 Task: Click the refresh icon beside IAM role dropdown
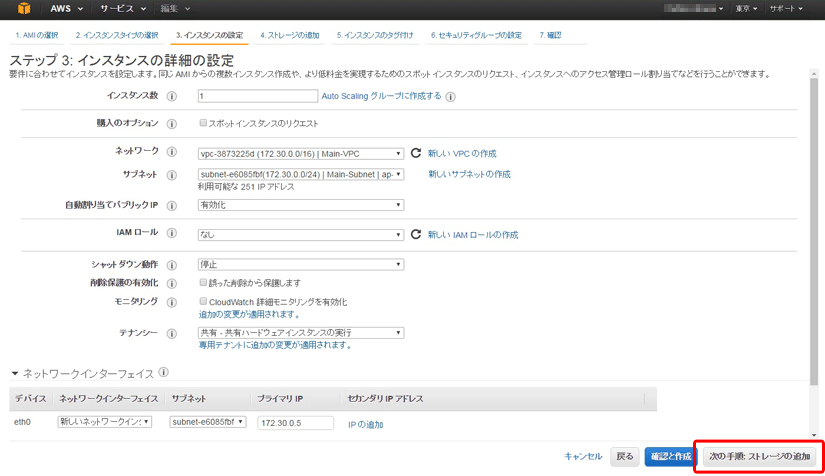click(x=416, y=235)
